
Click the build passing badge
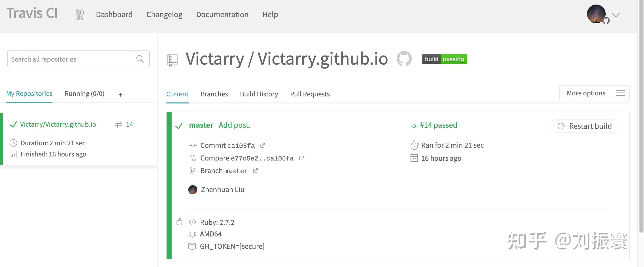click(444, 59)
